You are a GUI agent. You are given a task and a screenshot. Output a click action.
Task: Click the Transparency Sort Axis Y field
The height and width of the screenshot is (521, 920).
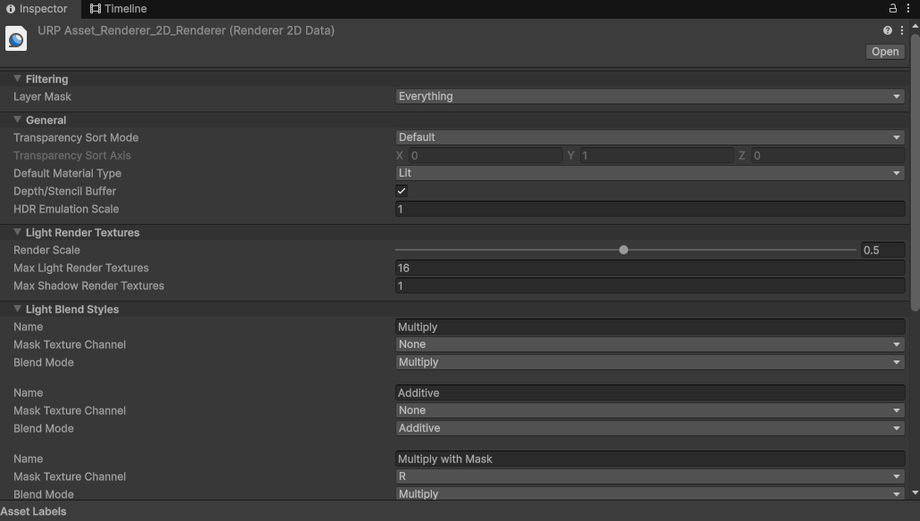656,155
